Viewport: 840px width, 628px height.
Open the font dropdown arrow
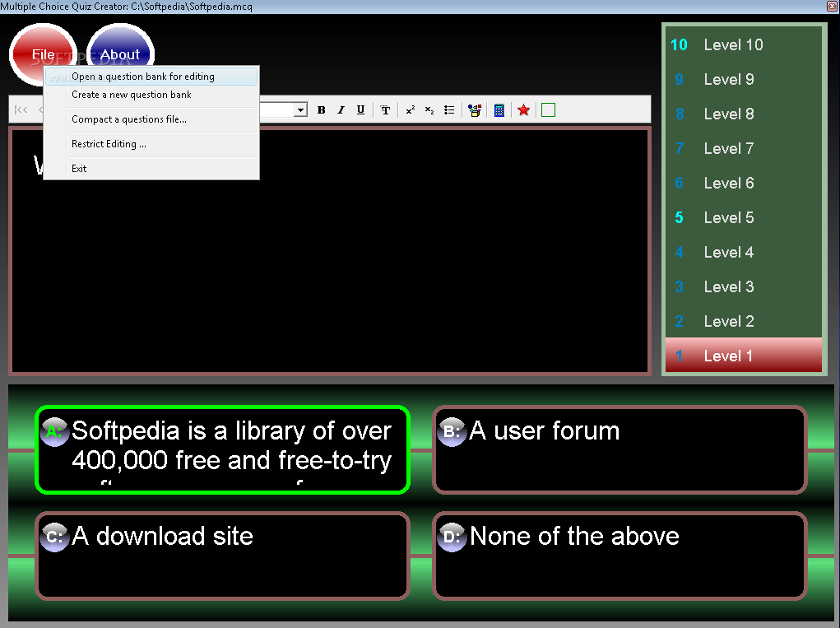300,109
